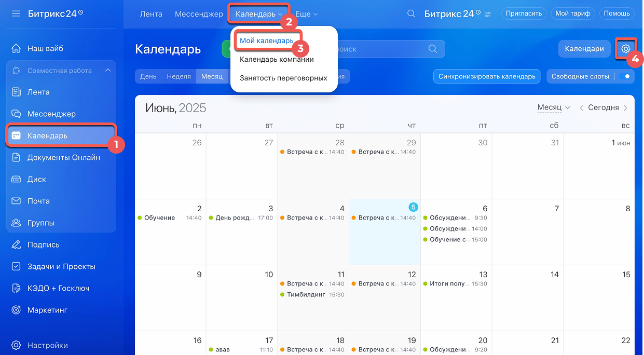Click the Пригласить button

tap(524, 13)
